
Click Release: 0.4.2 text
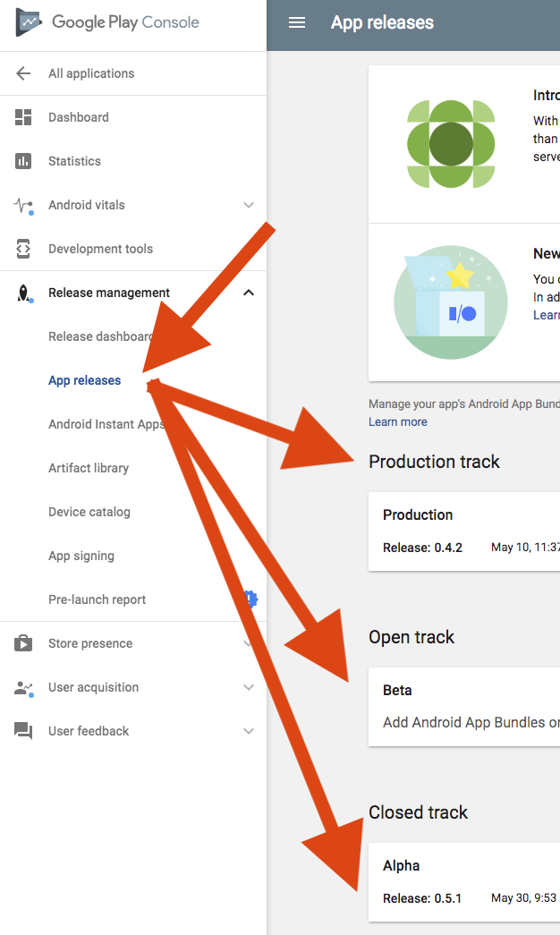click(422, 548)
